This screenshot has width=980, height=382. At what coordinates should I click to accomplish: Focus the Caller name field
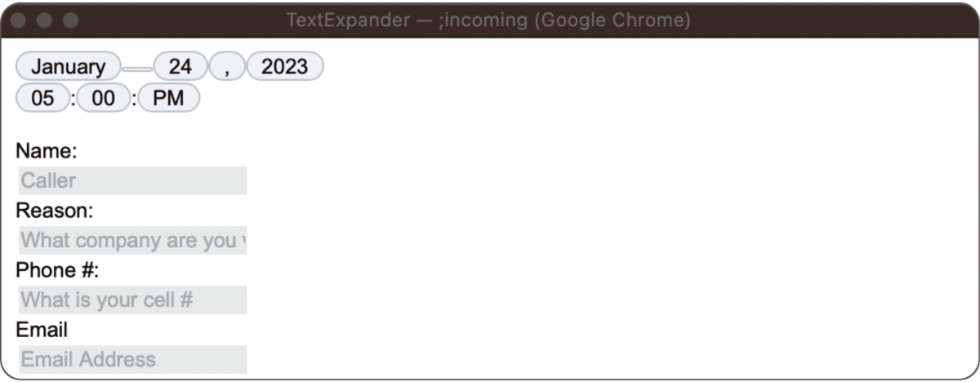tap(132, 180)
